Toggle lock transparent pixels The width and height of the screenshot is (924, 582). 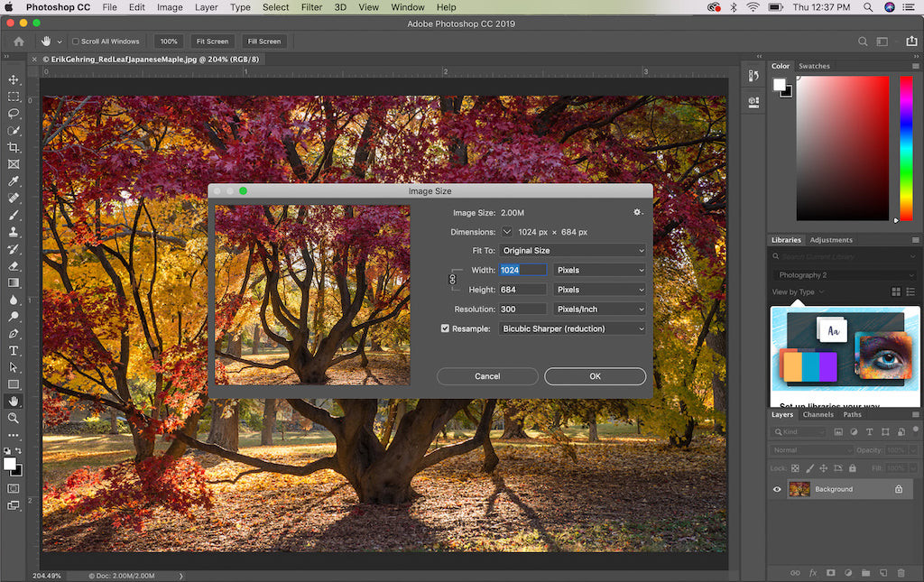(795, 468)
